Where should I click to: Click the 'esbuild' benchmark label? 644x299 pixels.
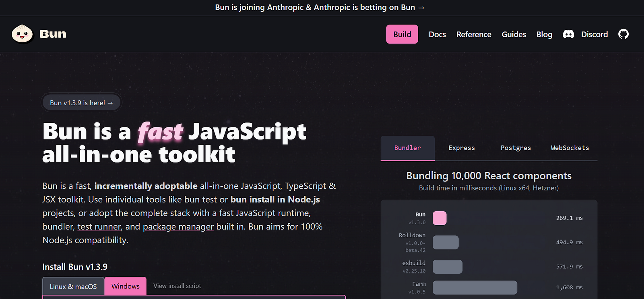pos(414,263)
